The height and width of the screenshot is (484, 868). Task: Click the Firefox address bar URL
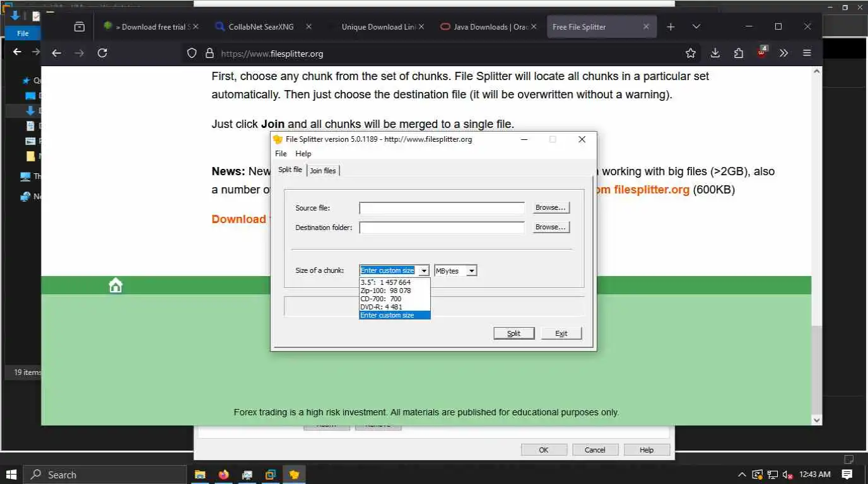click(272, 54)
